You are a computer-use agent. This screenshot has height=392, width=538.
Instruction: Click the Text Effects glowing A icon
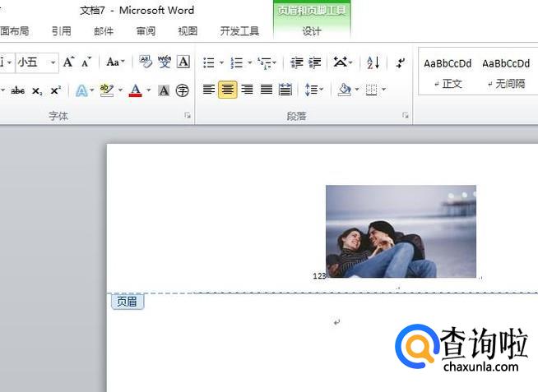(x=81, y=90)
